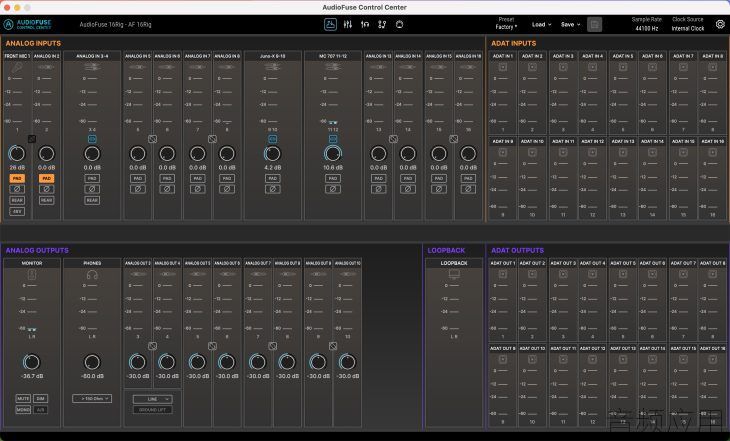Screen dimensions: 730x441
Task: Click the speaker icon on Monitor channel
Action: tap(32, 275)
